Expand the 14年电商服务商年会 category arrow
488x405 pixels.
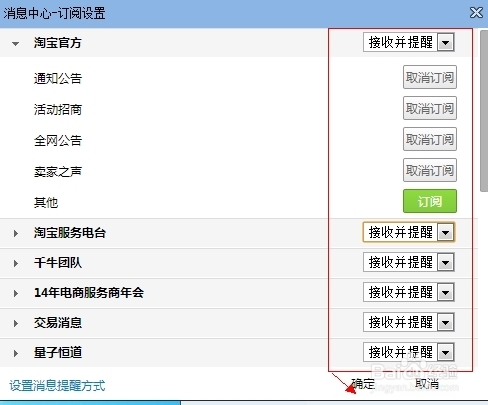[x=16, y=293]
